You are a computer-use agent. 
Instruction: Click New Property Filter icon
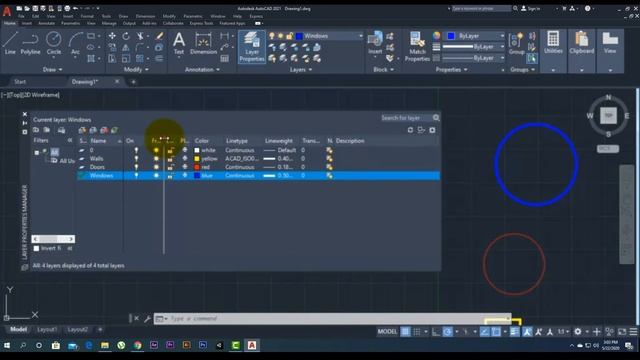(36, 130)
